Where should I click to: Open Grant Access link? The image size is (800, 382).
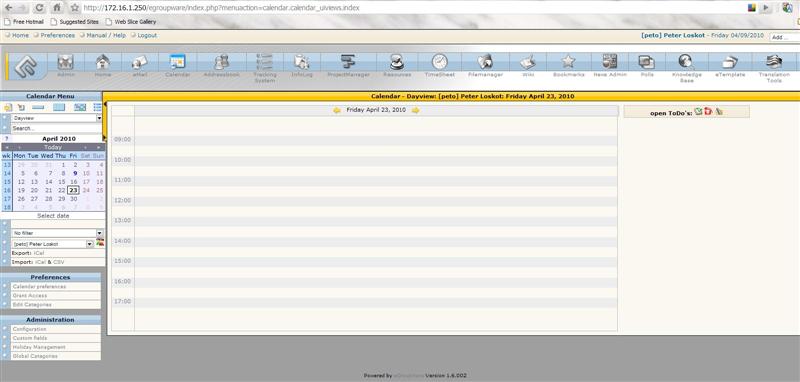(30, 296)
